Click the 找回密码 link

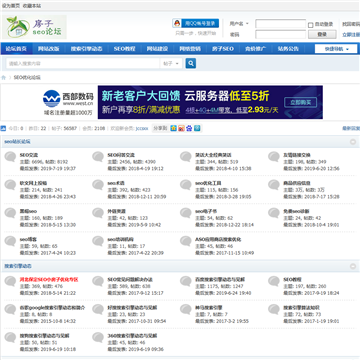click(351, 24)
